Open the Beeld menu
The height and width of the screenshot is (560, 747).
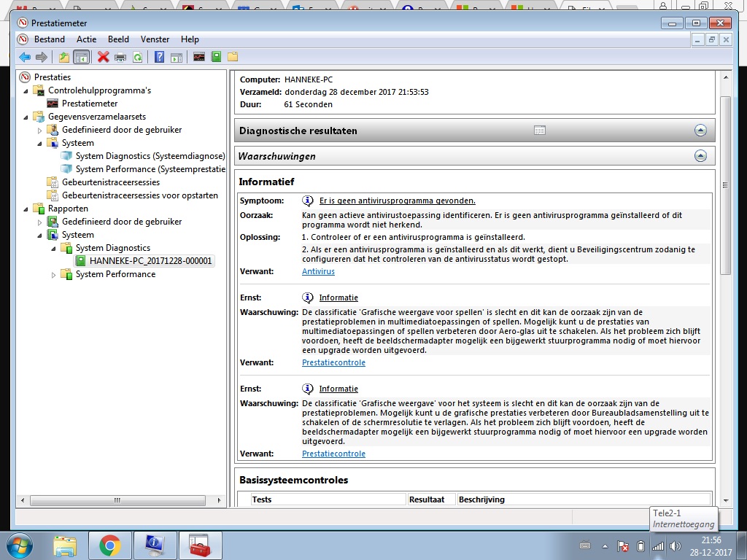coord(118,39)
